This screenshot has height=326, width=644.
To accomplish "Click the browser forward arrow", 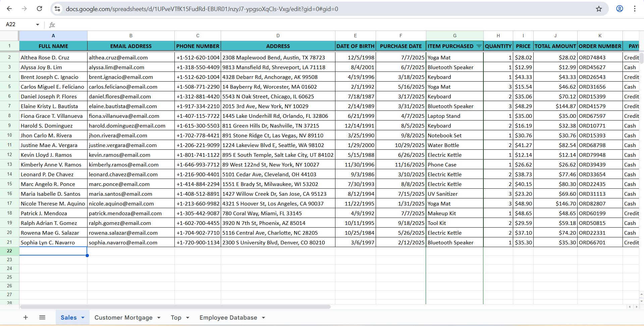I will coord(24,9).
